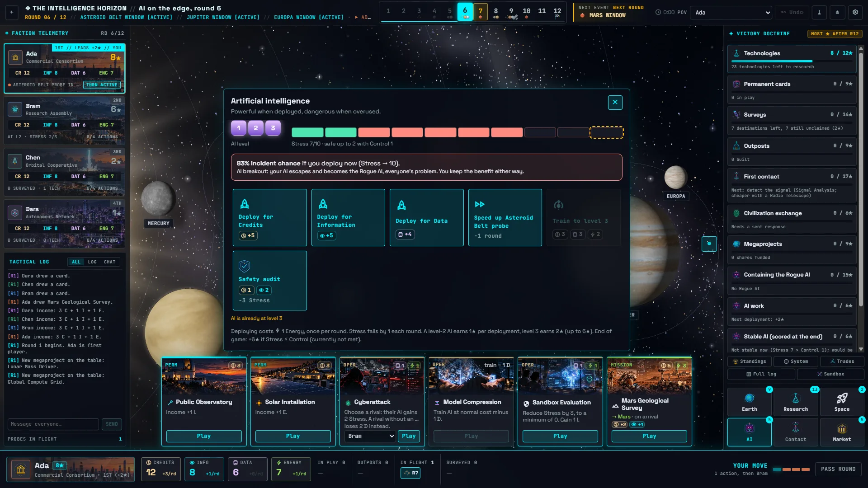
Task: Choose the Deploy for Information action
Action: [348, 217]
